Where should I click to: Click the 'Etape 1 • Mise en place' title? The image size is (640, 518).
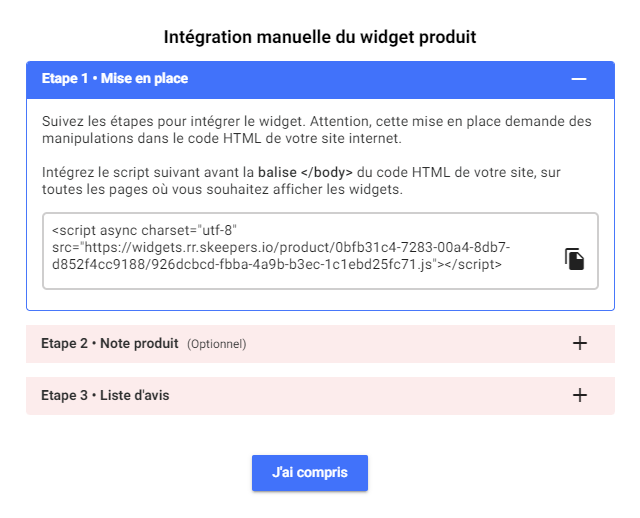click(x=114, y=79)
